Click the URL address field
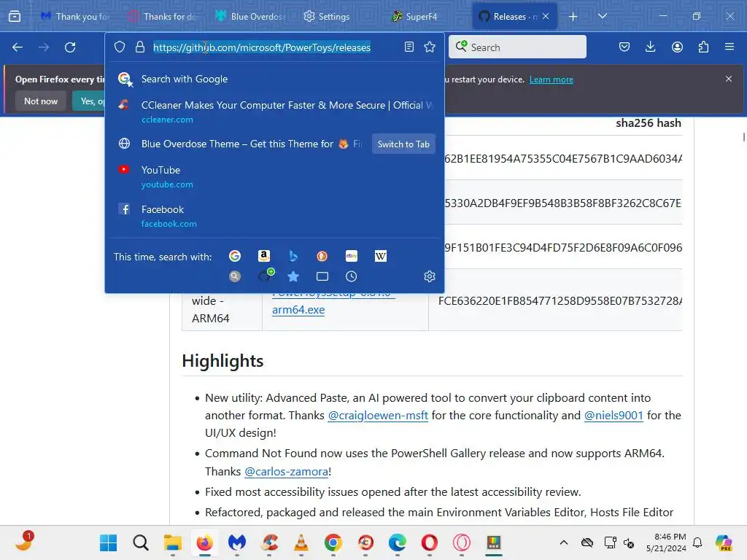Viewport: 747px width, 560px height. [x=262, y=47]
